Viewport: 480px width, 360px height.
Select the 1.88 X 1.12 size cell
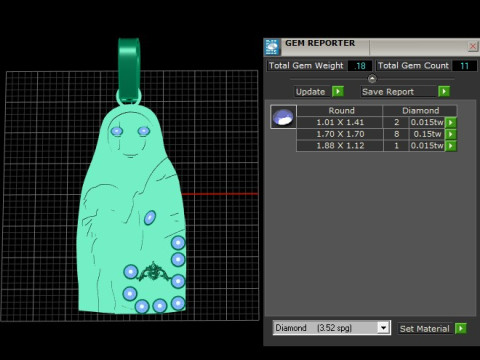tap(340, 146)
